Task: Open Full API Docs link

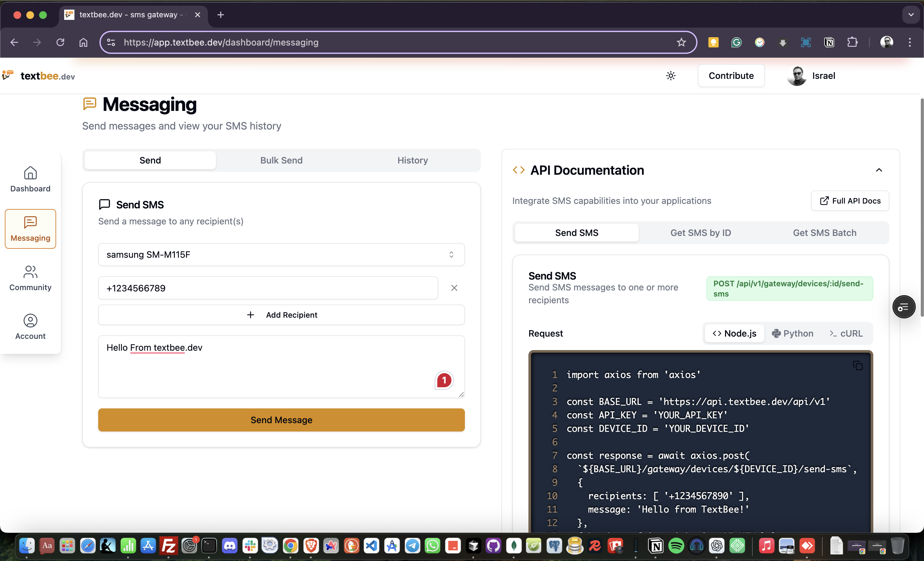Action: click(850, 201)
